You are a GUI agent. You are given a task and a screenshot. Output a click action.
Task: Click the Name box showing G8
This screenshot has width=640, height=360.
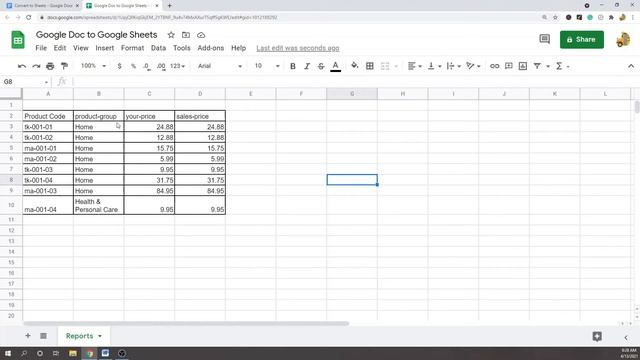pos(25,82)
